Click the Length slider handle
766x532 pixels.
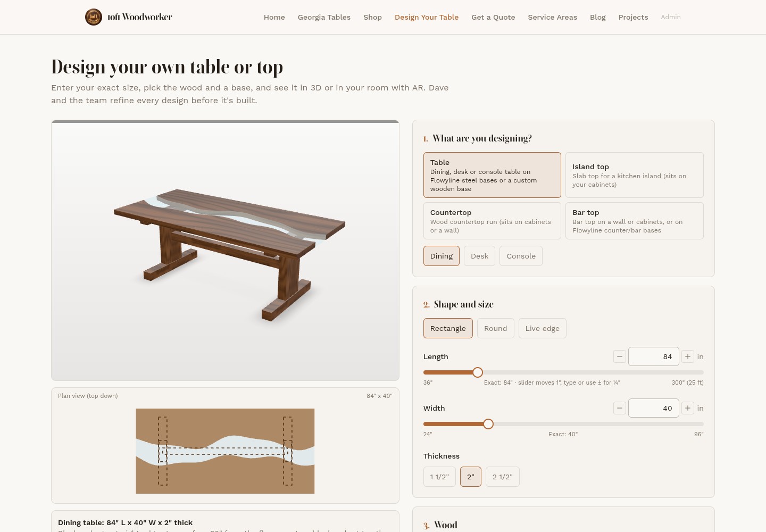click(478, 372)
